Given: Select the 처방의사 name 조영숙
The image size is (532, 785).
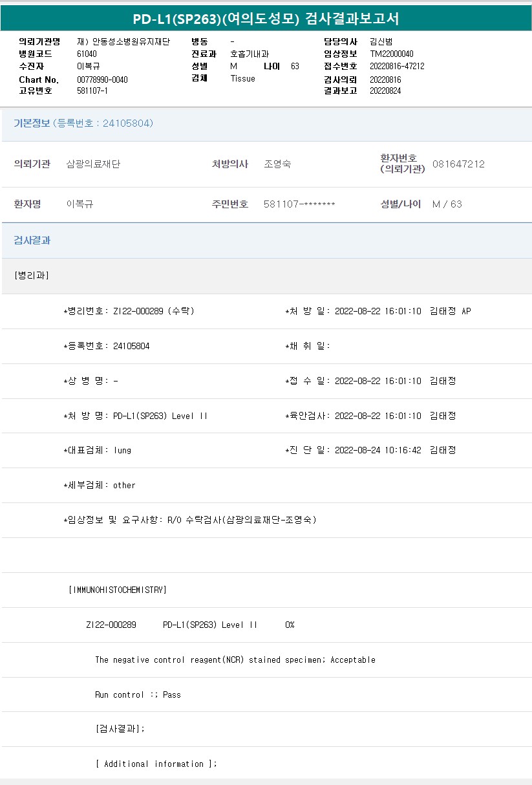Looking at the screenshot, I should (x=277, y=164).
